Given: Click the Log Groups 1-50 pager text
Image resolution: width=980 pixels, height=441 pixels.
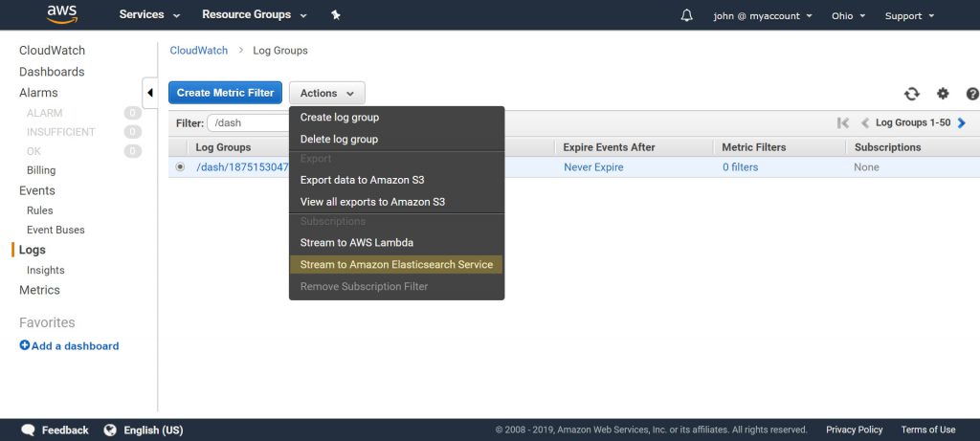Looking at the screenshot, I should 912,123.
